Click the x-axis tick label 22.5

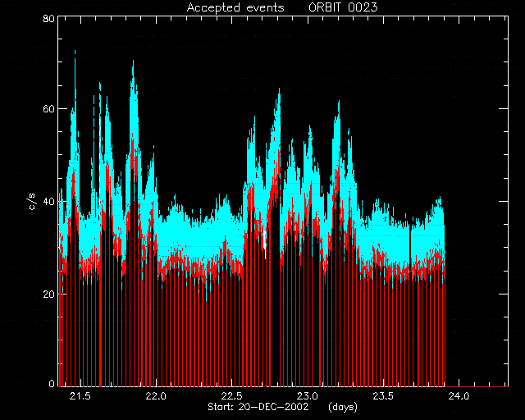(231, 396)
